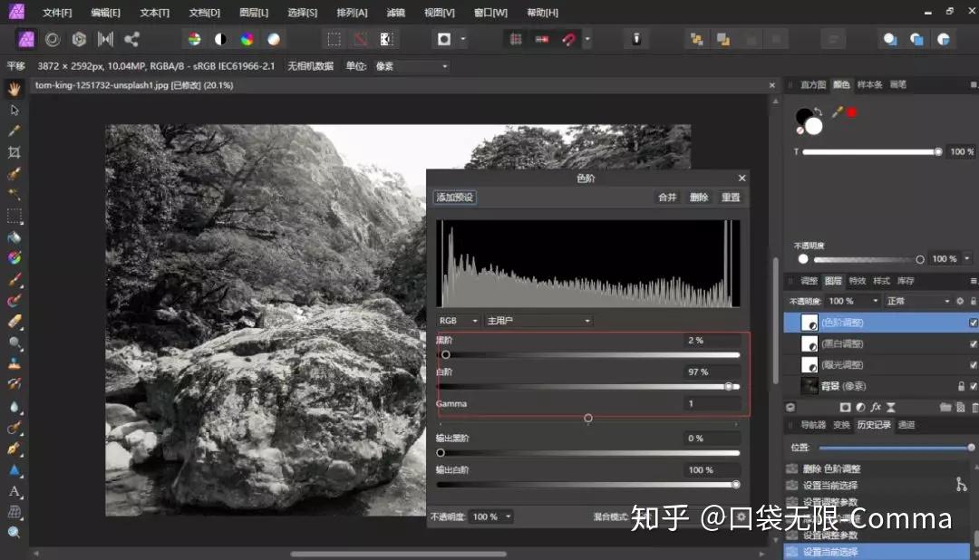Screen dimensions: 979x560
Task: Open the 像素 units dropdown
Action: pos(412,65)
